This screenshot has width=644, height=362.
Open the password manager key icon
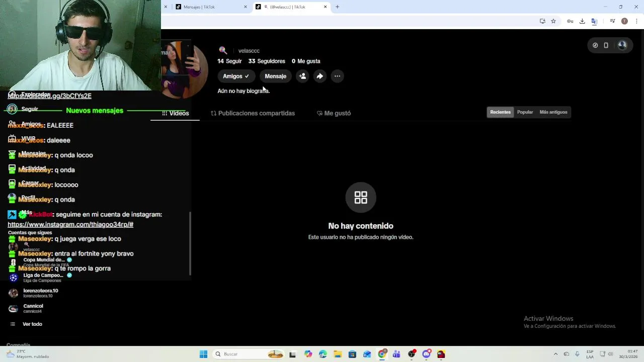(x=570, y=21)
